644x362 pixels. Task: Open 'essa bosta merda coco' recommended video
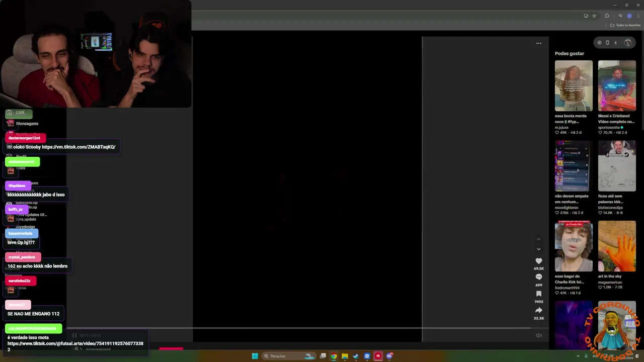point(574,86)
